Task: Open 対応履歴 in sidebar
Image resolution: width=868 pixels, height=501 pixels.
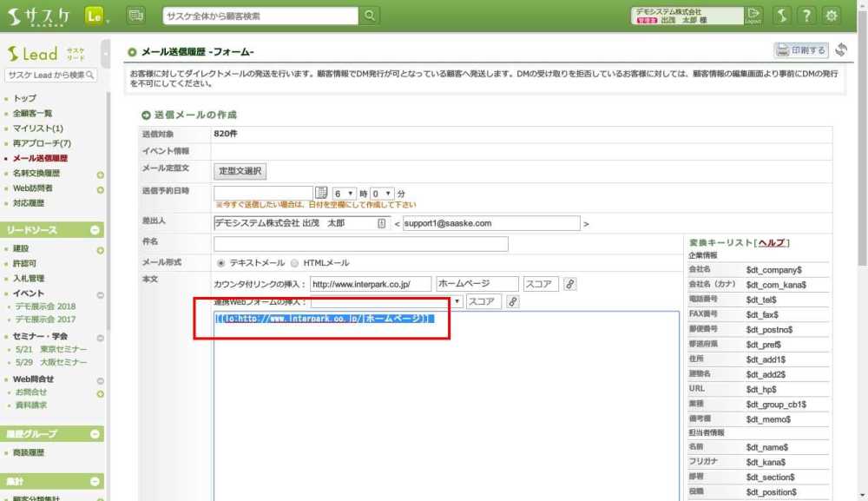Action: coord(29,202)
